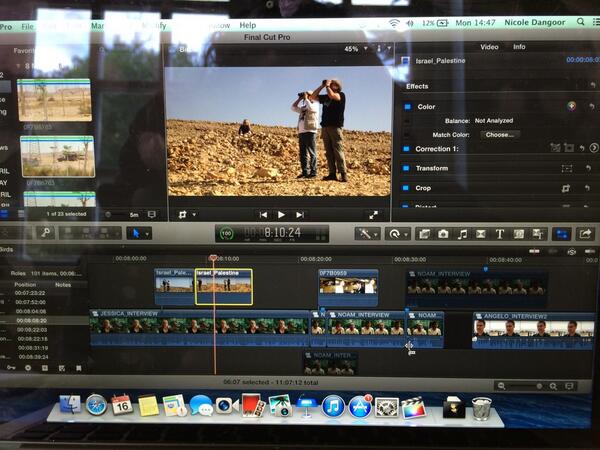Show the Effects browser icon

pyautogui.click(x=424, y=234)
